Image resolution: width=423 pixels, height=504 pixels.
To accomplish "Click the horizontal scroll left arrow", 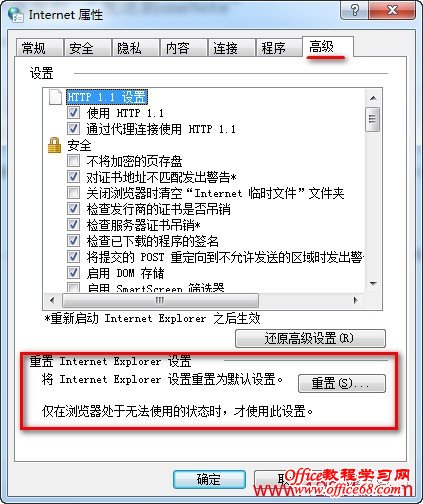I will coord(52,300).
